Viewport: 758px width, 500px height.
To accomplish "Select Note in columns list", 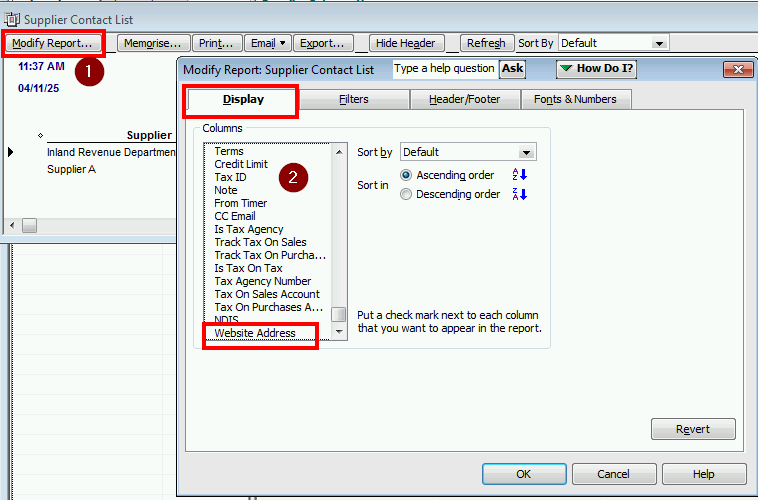I will (226, 191).
